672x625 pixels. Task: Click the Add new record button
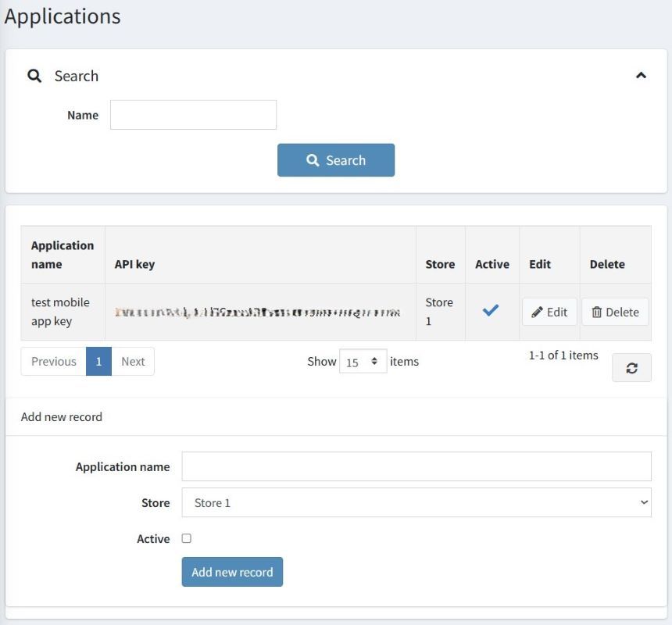pos(232,572)
